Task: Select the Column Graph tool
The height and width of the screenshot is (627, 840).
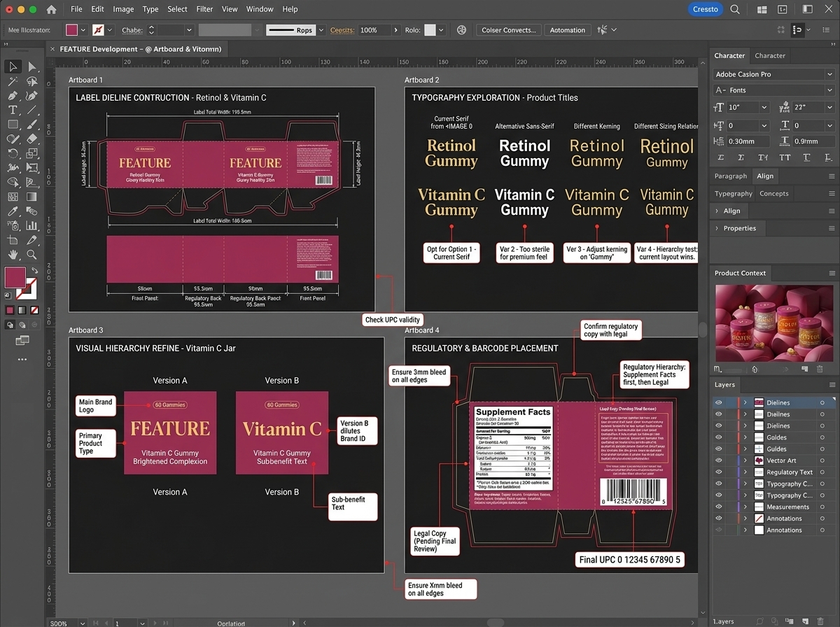Action: (x=31, y=225)
